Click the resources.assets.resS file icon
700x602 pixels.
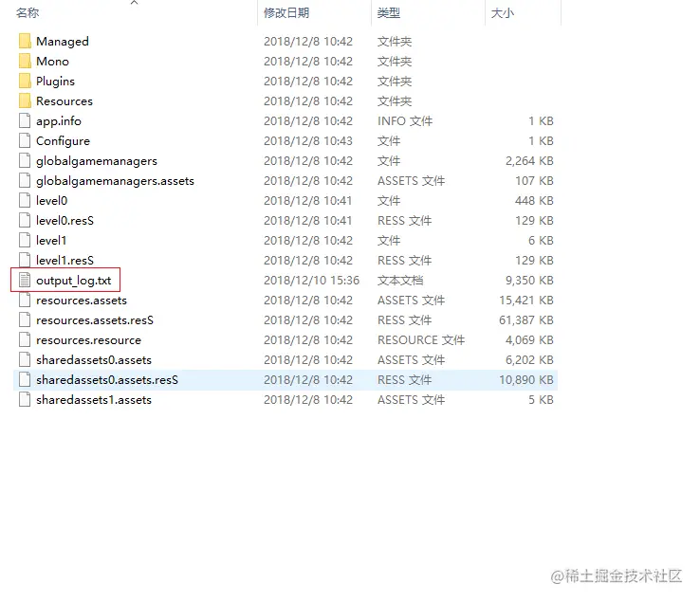click(25, 320)
